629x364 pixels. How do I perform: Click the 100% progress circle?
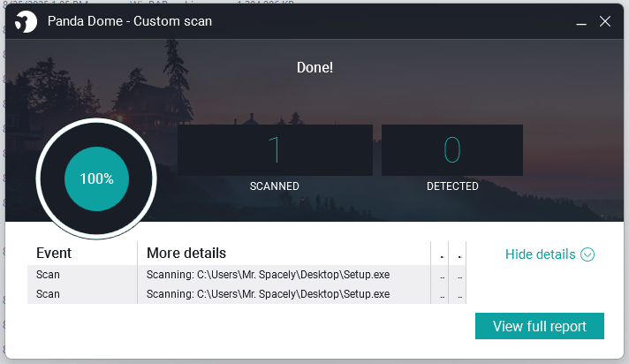coord(96,178)
